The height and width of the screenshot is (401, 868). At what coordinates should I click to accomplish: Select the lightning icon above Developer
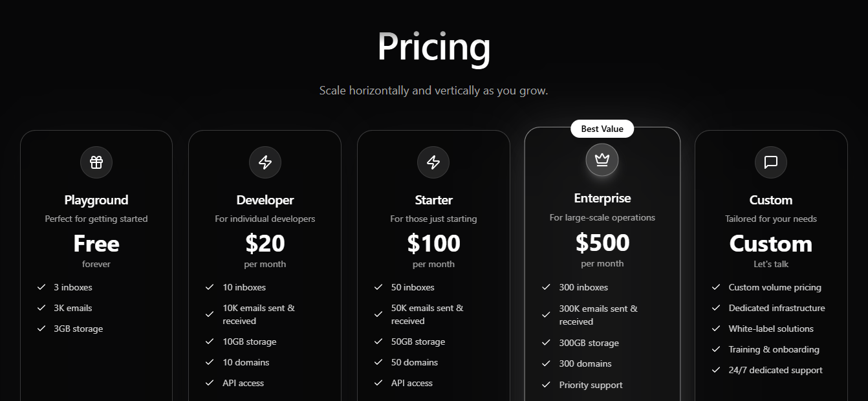tap(265, 162)
